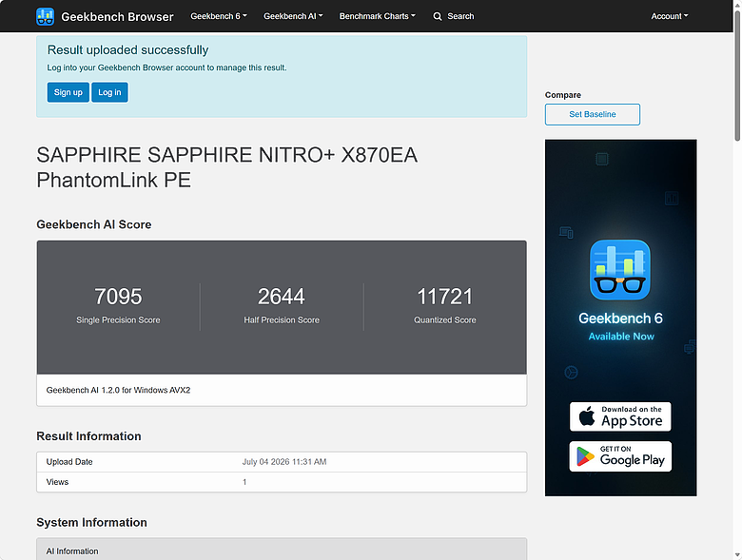
Task: Click the vertical page scrollbar thumb
Action: pyautogui.click(x=737, y=76)
